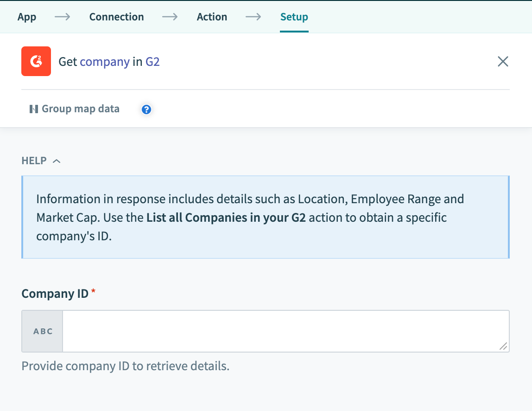
Task: Expand Group map data options
Action: (x=74, y=109)
